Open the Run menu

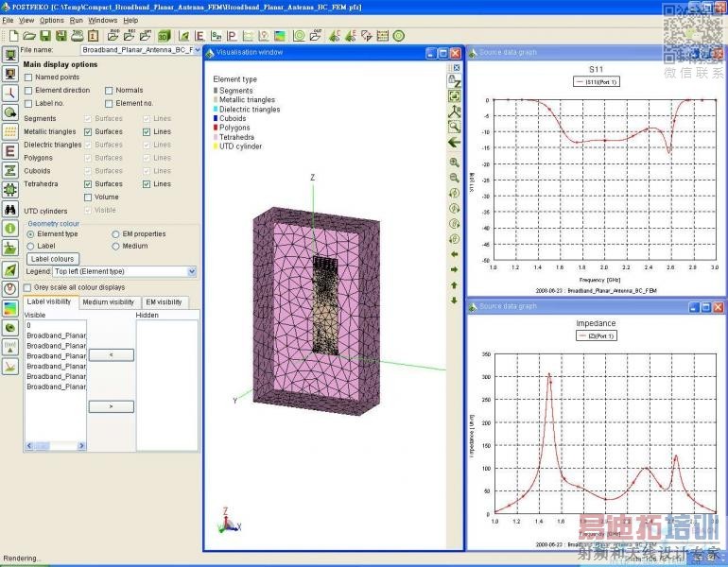pos(77,21)
